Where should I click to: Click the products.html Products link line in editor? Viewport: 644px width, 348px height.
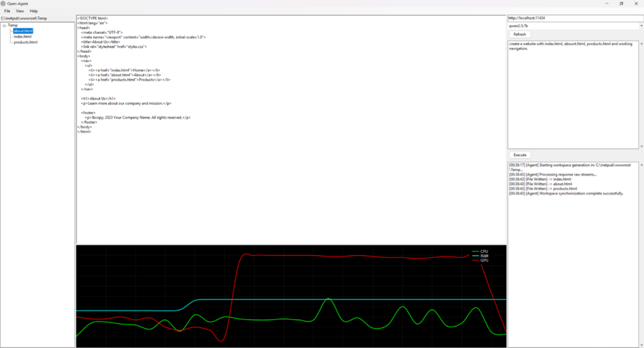pos(130,80)
